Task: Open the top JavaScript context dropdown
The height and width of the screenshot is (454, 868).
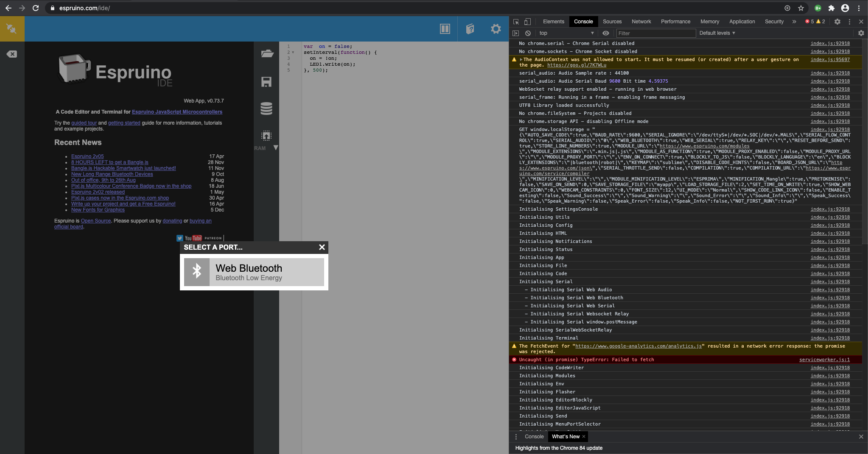Action: 566,33
